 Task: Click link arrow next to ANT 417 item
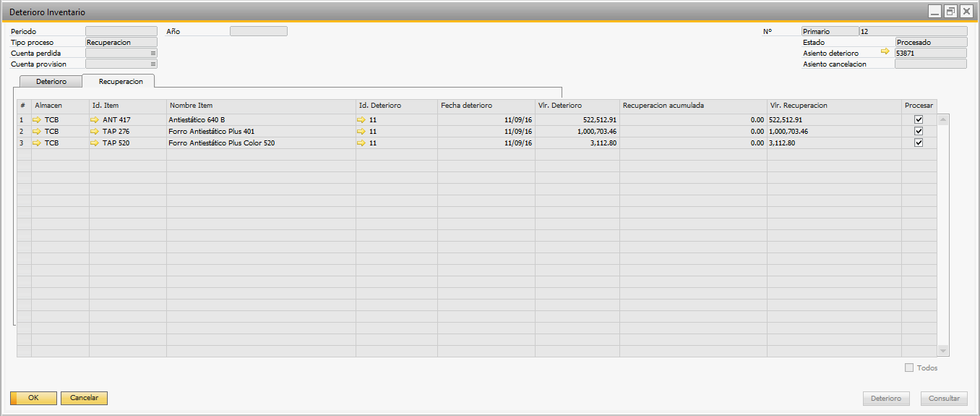tap(95, 120)
